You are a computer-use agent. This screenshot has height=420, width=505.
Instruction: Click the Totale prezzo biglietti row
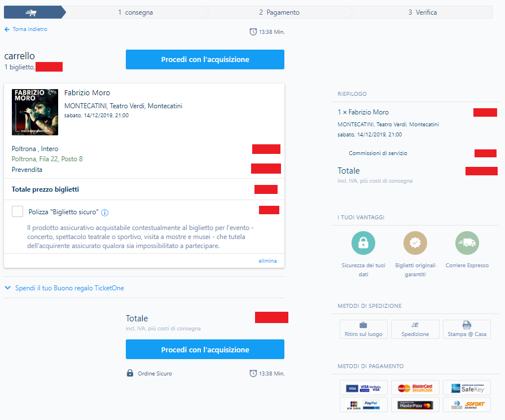144,189
